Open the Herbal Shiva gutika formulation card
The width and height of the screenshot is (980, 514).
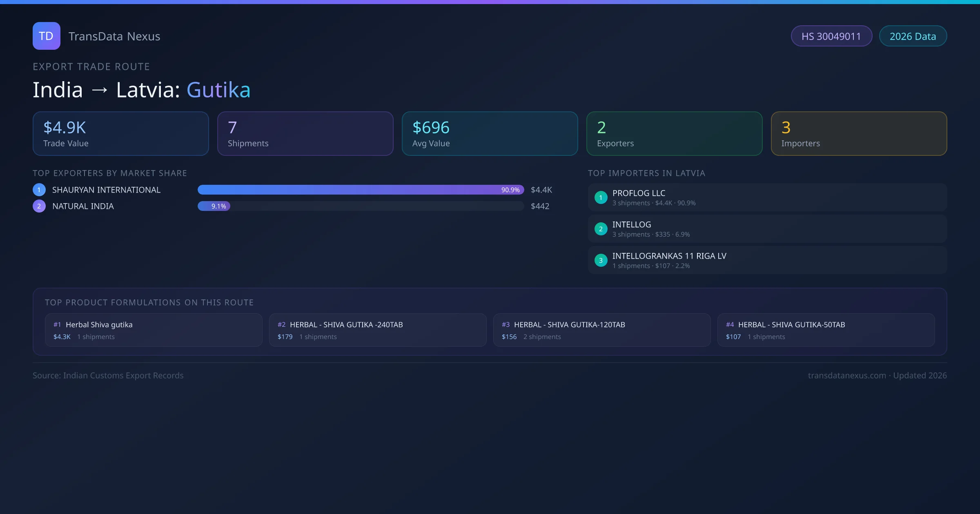click(x=154, y=330)
